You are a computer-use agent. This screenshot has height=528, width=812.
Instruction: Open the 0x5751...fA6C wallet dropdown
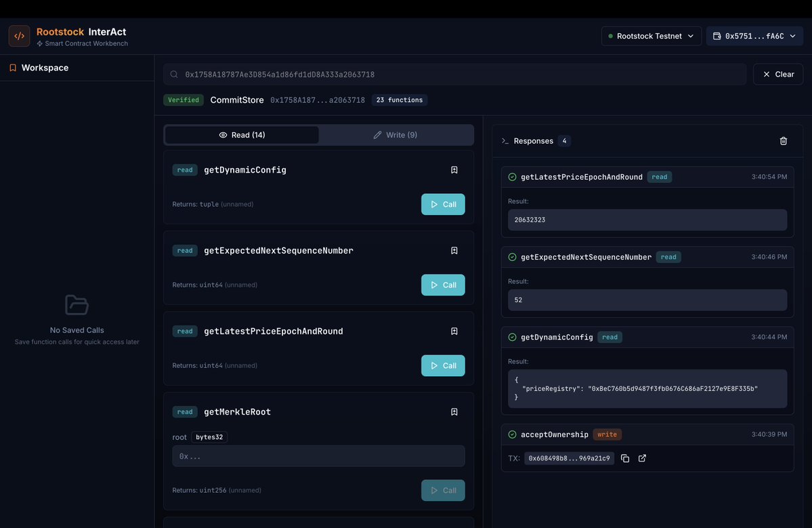pyautogui.click(x=754, y=37)
